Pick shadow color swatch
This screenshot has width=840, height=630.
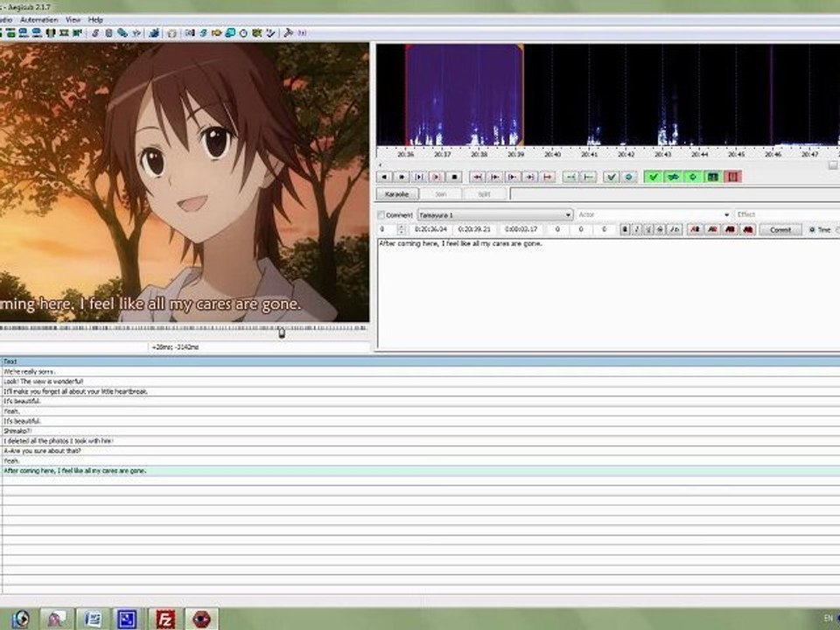tap(748, 230)
